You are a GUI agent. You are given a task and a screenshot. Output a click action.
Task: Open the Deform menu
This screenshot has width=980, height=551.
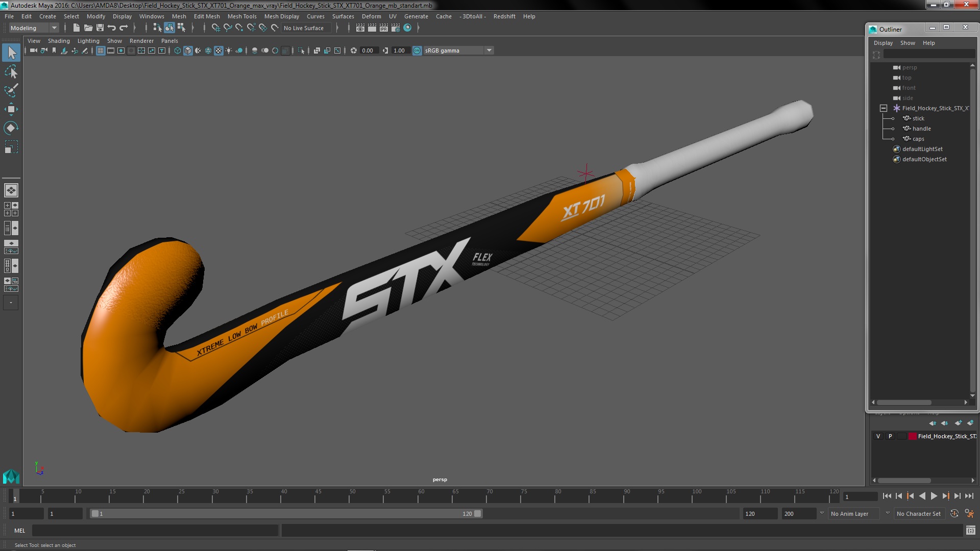pos(372,16)
